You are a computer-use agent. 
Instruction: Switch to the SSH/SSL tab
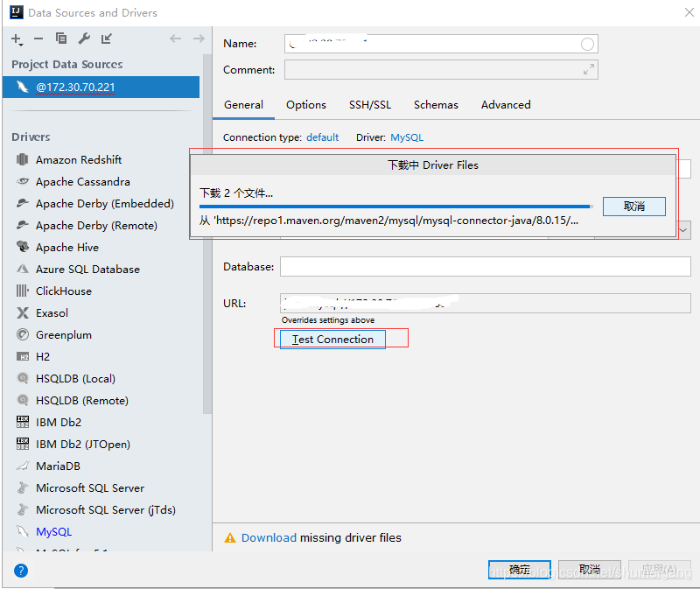click(370, 104)
